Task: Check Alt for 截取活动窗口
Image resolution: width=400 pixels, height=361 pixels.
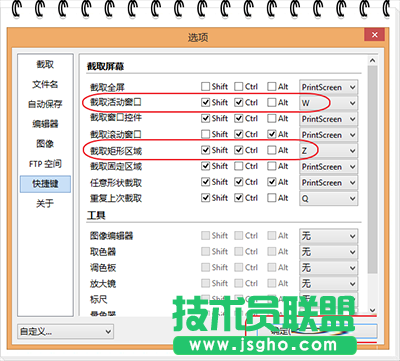Action: click(272, 102)
